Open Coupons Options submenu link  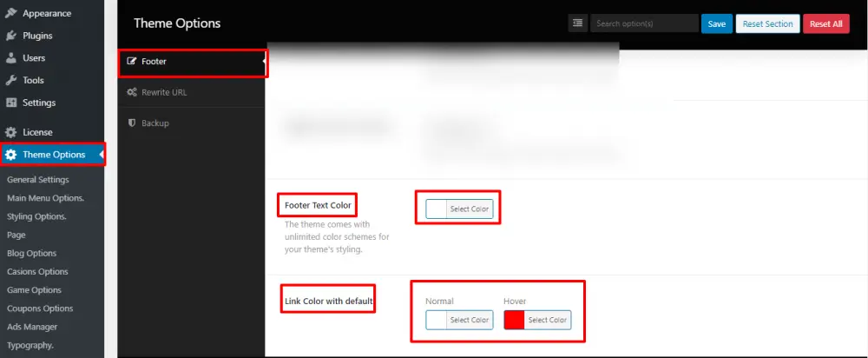pos(40,308)
